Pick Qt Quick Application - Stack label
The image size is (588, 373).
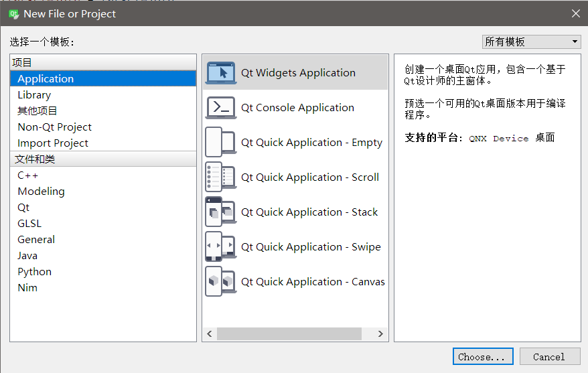[x=309, y=212]
